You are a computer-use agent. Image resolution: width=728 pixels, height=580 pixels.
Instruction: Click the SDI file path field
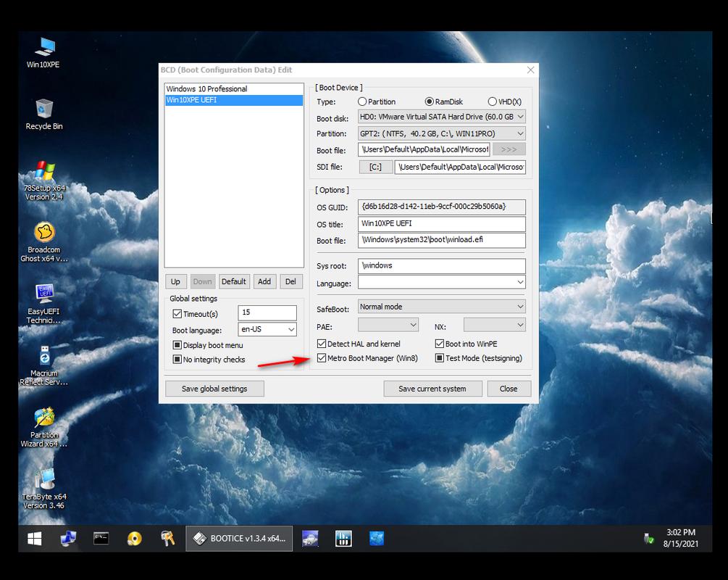click(x=460, y=167)
